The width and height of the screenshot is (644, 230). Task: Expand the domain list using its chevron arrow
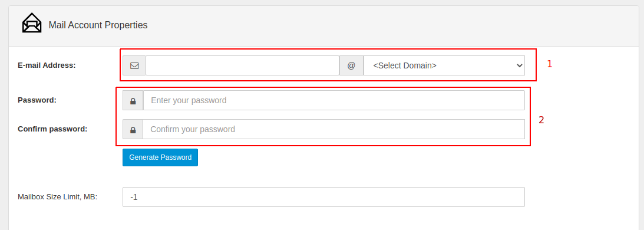tap(519, 65)
